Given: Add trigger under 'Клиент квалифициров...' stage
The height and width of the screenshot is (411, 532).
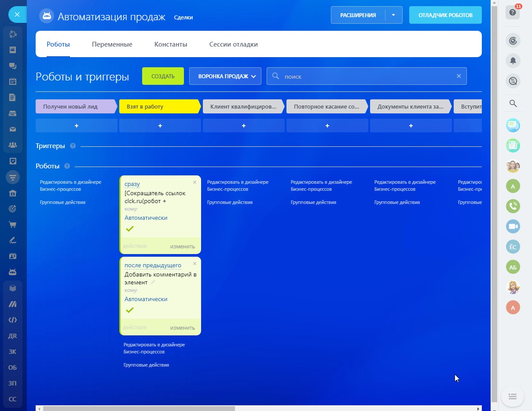Looking at the screenshot, I should [244, 126].
